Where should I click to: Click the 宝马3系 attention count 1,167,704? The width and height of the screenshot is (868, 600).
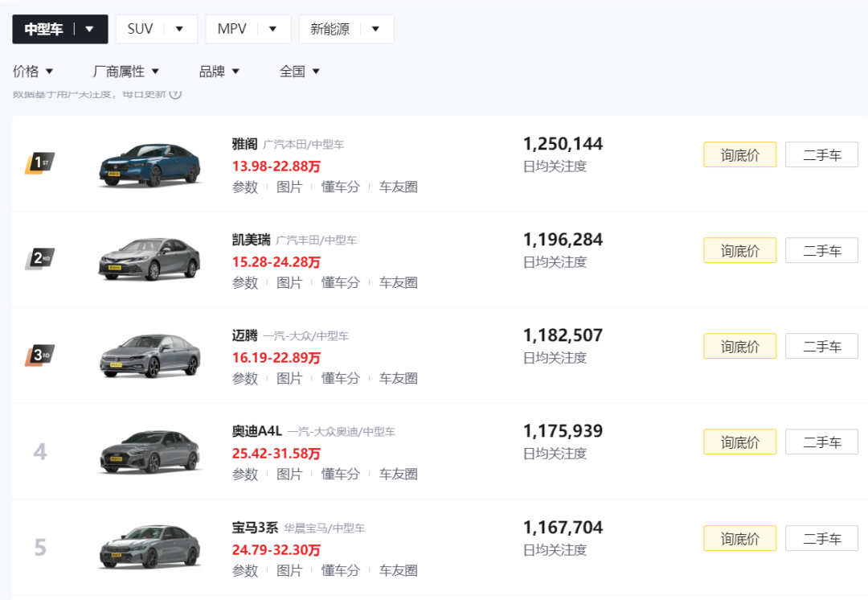pyautogui.click(x=563, y=528)
